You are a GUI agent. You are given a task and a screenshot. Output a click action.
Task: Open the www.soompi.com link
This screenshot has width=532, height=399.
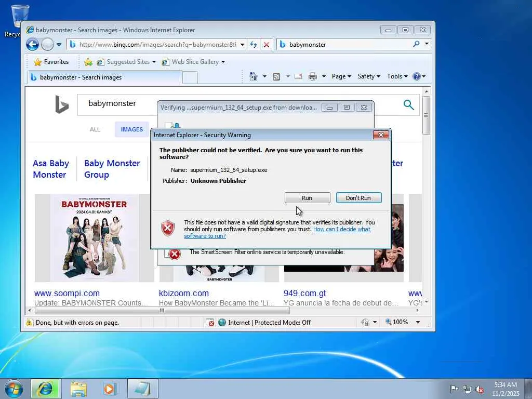point(67,293)
